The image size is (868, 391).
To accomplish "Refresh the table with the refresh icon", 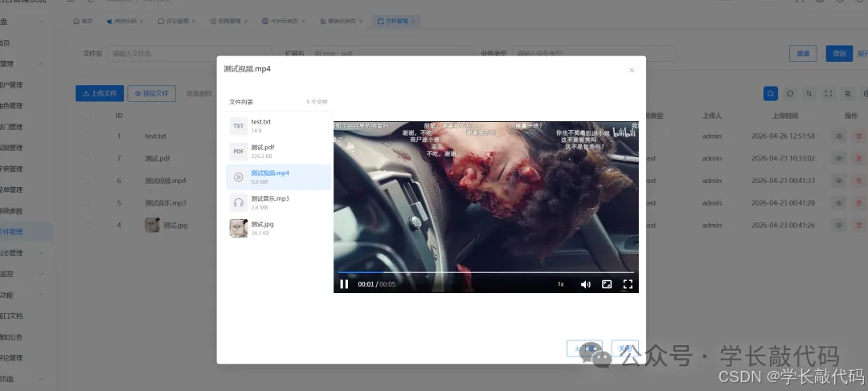I will [x=790, y=93].
